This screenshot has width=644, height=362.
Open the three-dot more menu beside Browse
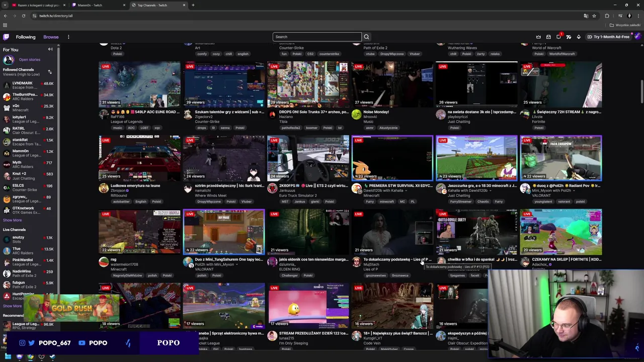[x=68, y=37]
